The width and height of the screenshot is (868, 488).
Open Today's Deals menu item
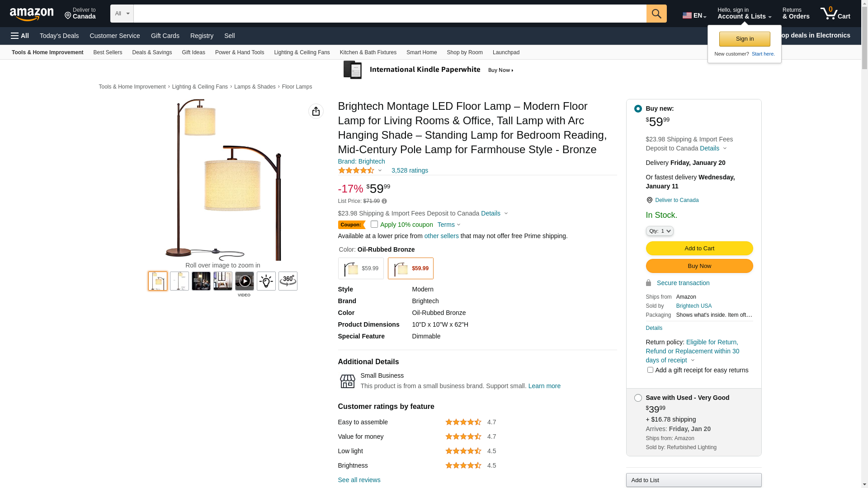tap(59, 36)
